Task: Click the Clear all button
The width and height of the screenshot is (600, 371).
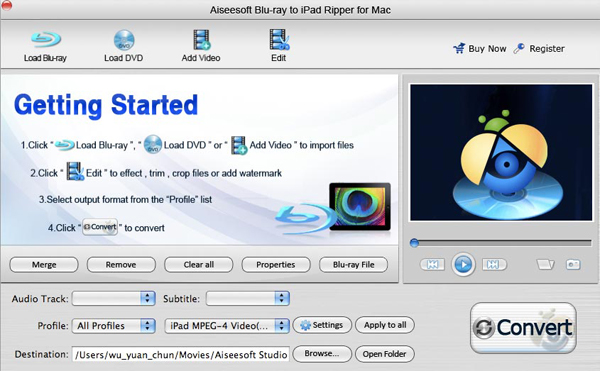Action: [x=199, y=265]
